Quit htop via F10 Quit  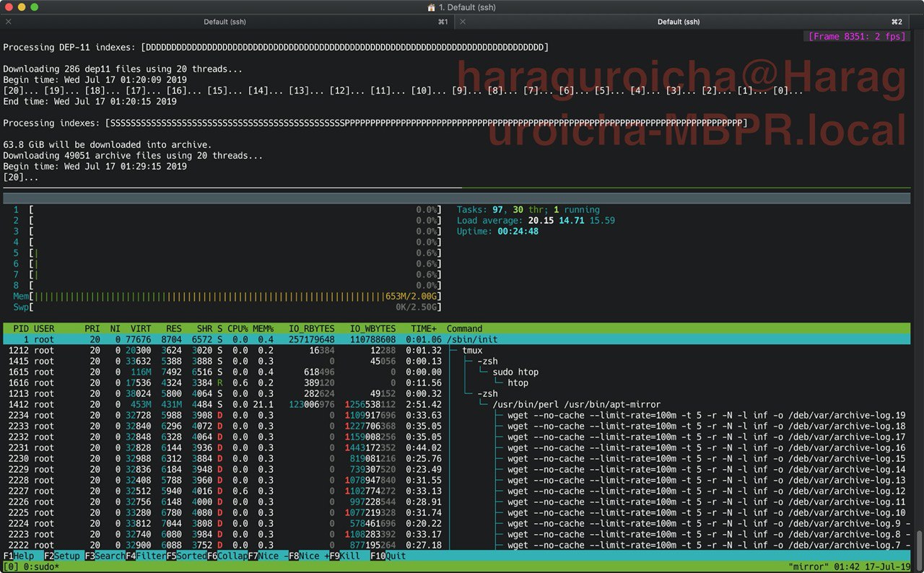point(388,556)
